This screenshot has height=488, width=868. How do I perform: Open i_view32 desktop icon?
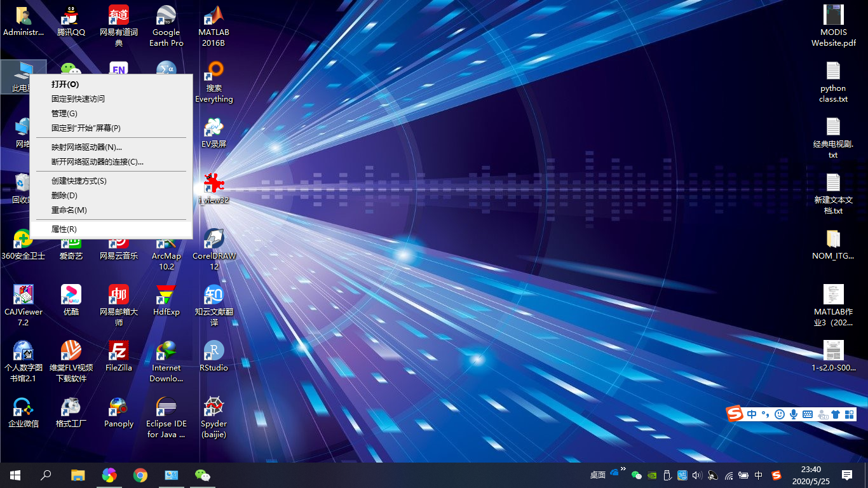coord(214,189)
